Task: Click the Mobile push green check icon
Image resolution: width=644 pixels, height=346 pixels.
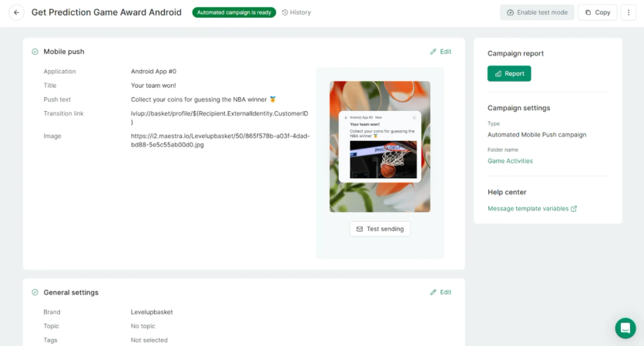Action: click(x=35, y=52)
